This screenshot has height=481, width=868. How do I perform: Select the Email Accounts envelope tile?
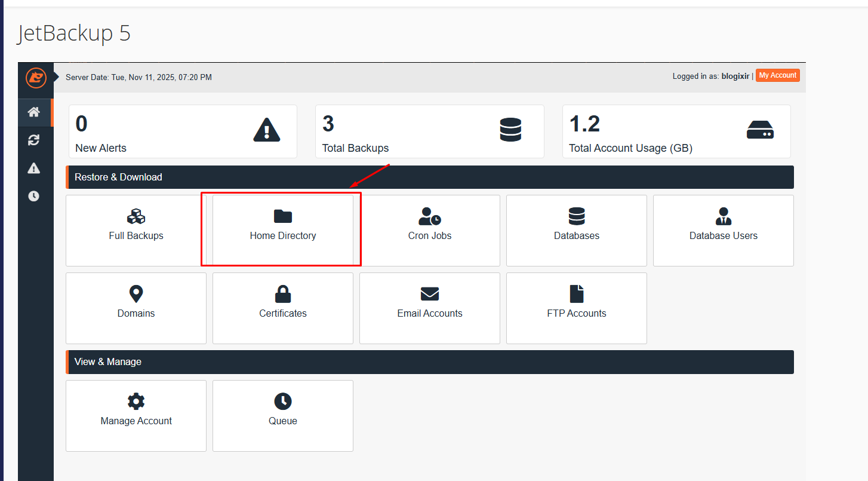pos(430,308)
